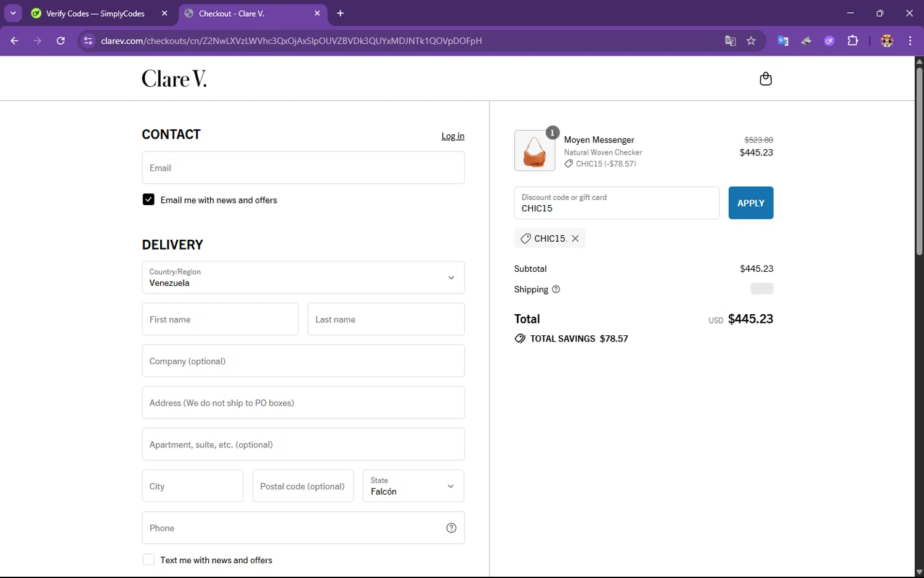The height and width of the screenshot is (578, 924).
Task: Uncheck Email me with news and offers
Action: (x=148, y=200)
